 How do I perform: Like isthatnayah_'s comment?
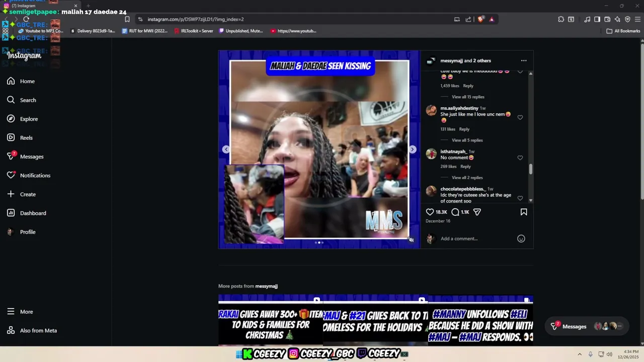tap(520, 158)
